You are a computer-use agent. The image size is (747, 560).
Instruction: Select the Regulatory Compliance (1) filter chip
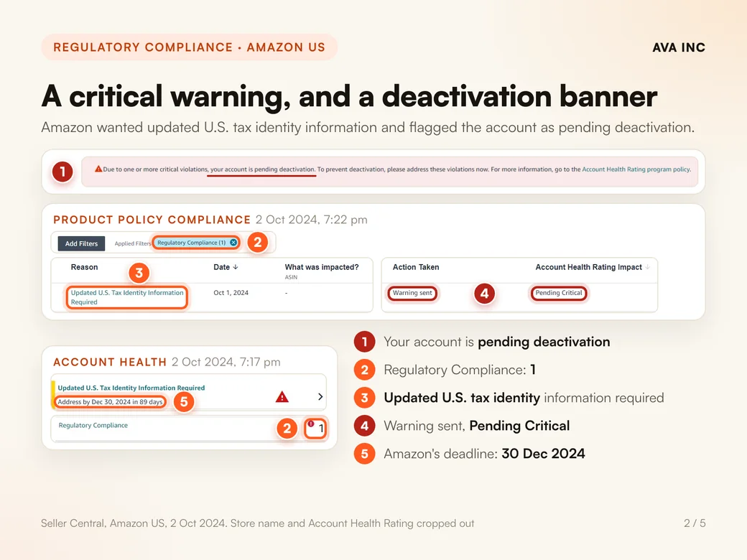pyautogui.click(x=196, y=243)
